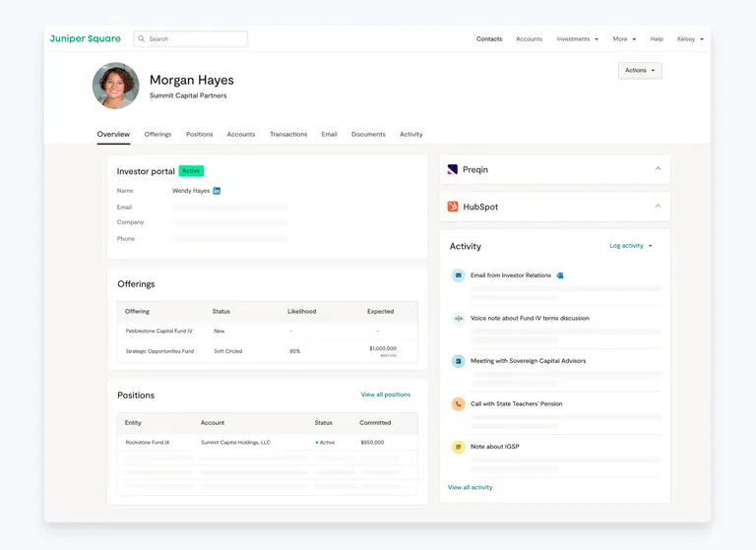The height and width of the screenshot is (550, 756).
Task: Click the yellow note icon for IGSP
Action: (458, 447)
